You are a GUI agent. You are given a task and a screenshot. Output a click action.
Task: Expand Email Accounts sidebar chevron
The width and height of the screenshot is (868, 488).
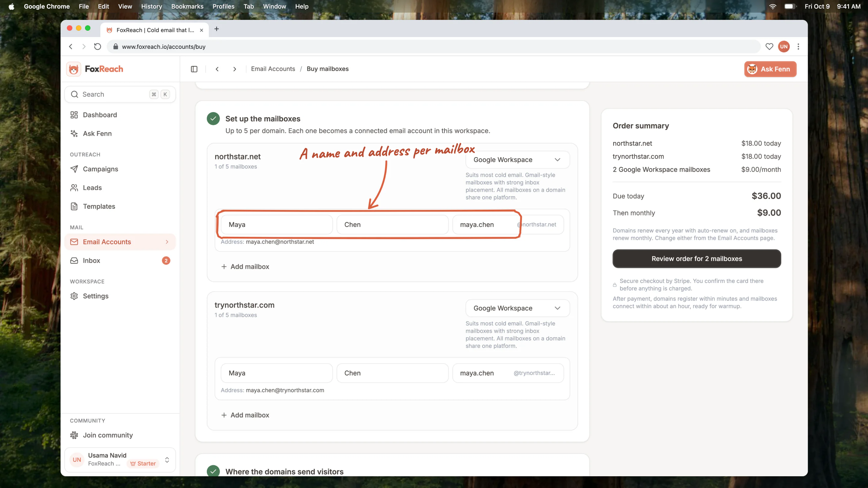click(x=167, y=242)
